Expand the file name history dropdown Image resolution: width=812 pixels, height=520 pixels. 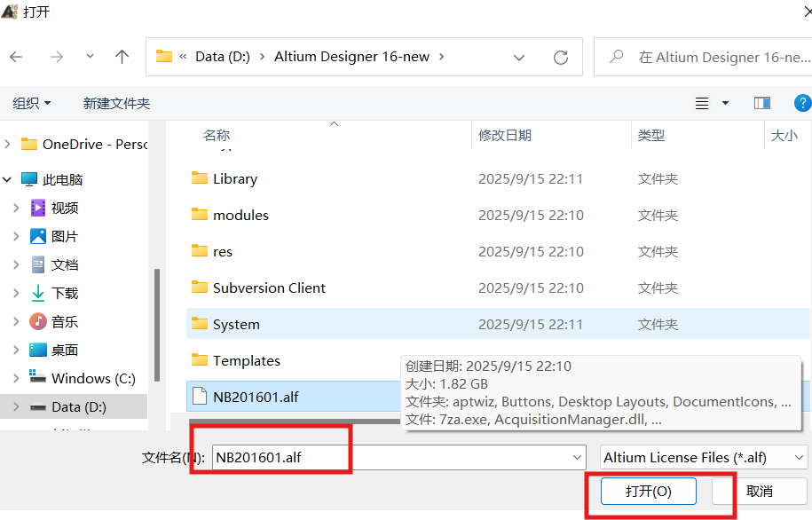pos(577,457)
